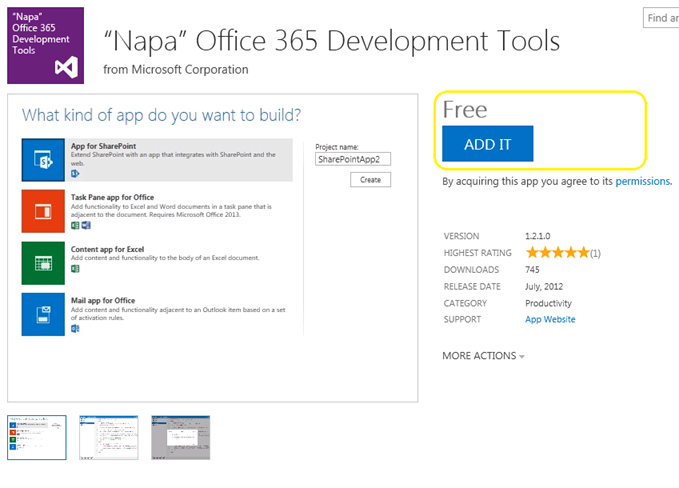This screenshot has height=488, width=679.
Task: Click the Find an app search box
Action: pos(661,18)
